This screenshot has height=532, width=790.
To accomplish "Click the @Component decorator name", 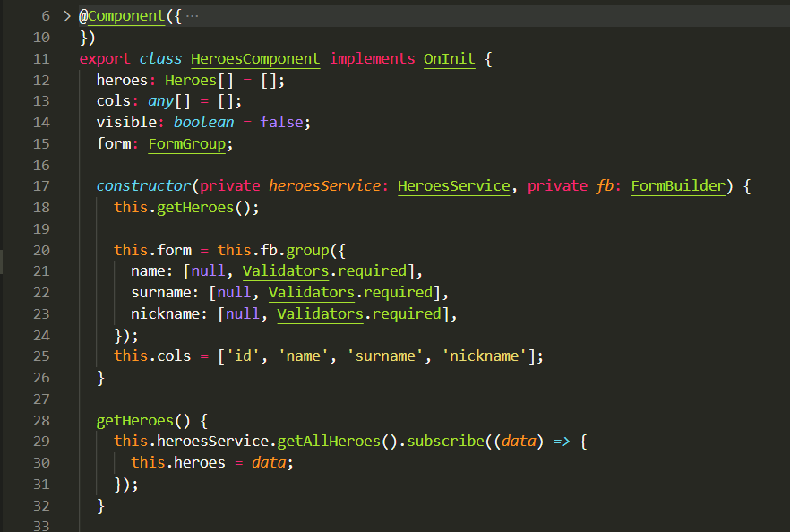I will [x=123, y=16].
